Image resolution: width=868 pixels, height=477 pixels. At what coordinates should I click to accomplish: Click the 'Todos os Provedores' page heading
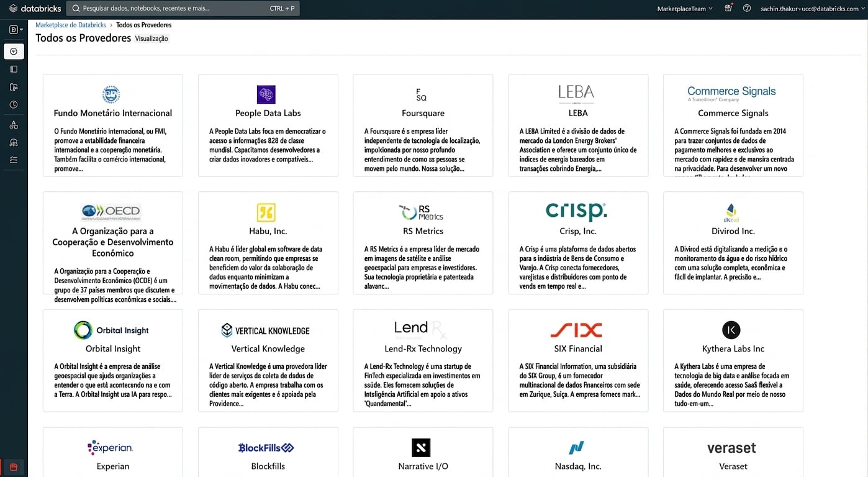(83, 38)
